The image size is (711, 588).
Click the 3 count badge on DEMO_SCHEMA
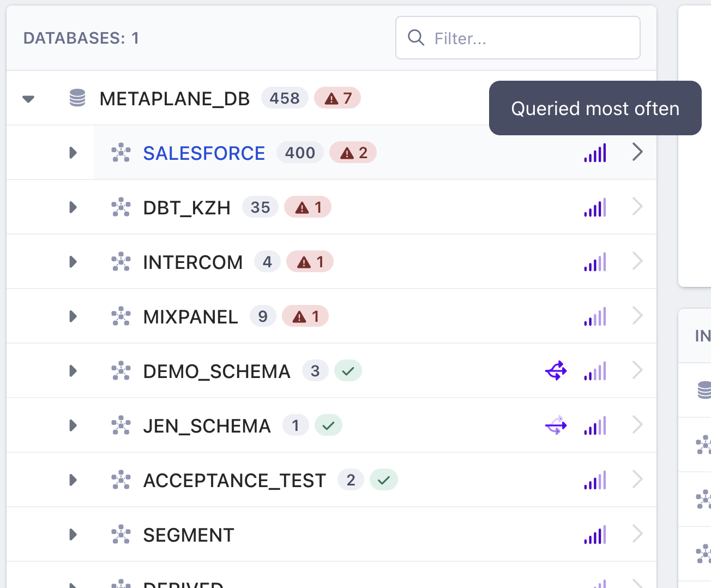pos(315,371)
